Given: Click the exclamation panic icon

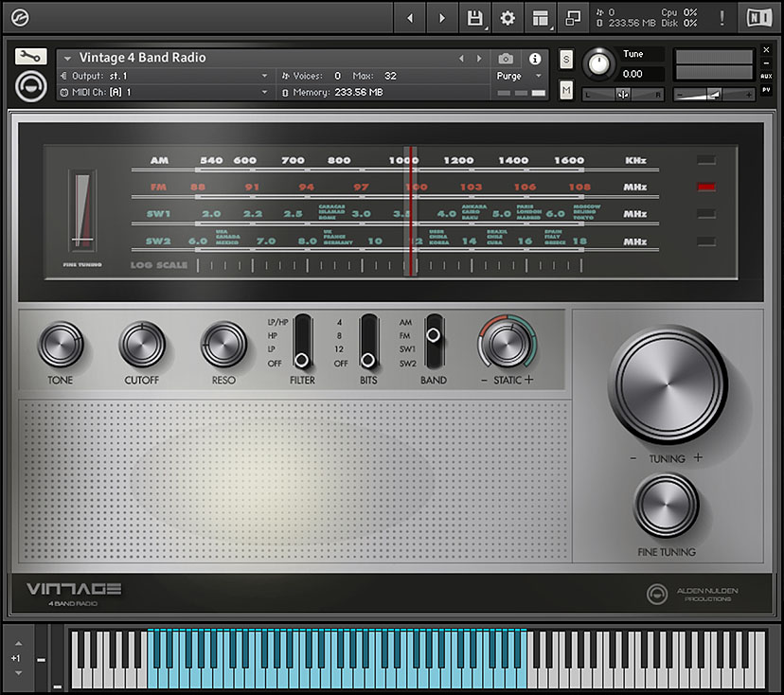Looking at the screenshot, I should pos(722,17).
